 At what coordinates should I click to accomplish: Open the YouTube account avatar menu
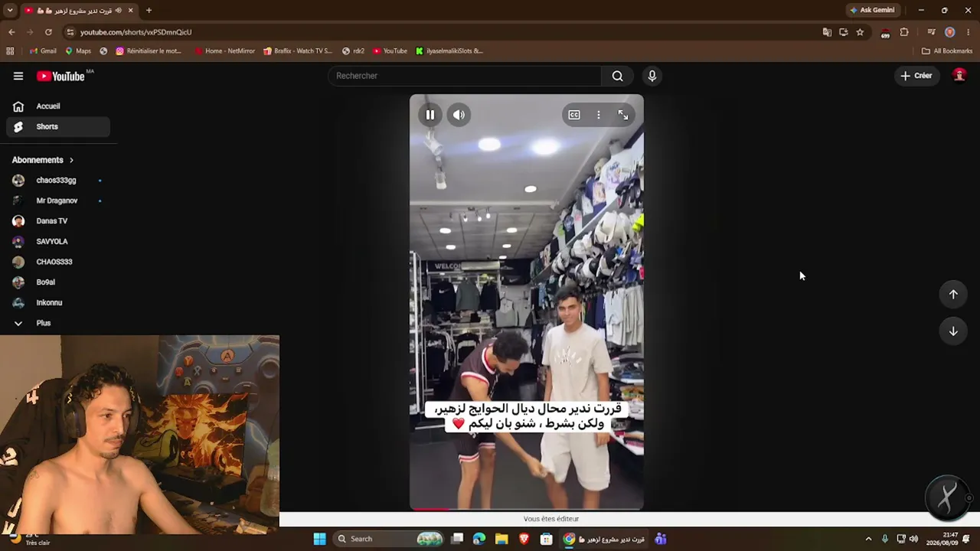pyautogui.click(x=959, y=75)
